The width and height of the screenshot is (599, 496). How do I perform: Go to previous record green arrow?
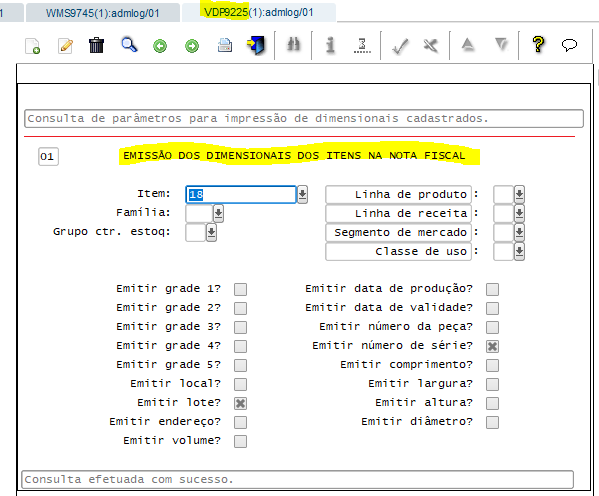click(x=160, y=46)
